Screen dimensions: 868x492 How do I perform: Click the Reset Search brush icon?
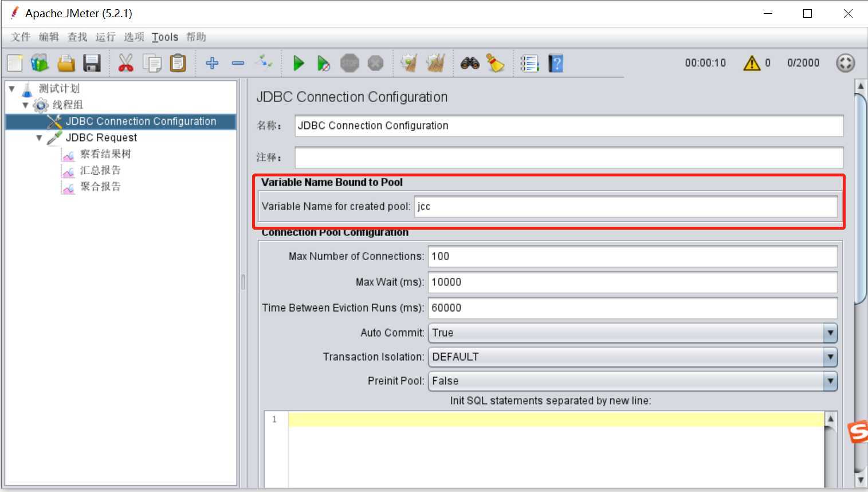[495, 63]
